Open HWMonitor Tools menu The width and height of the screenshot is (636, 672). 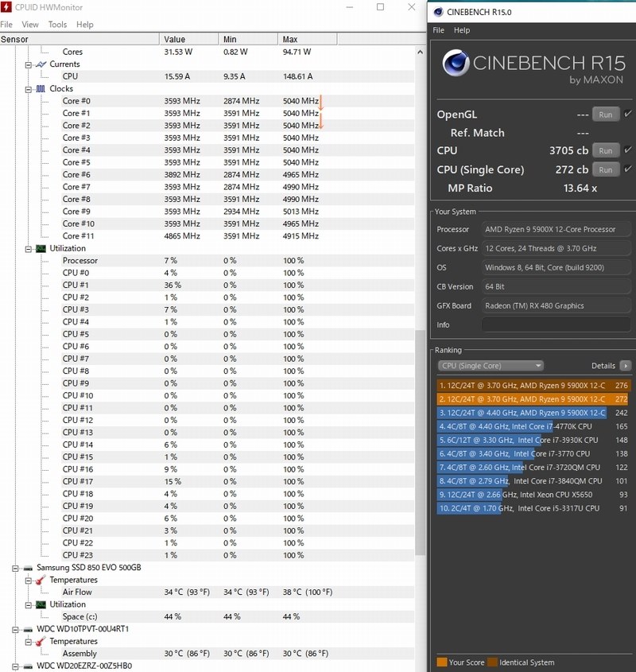[x=57, y=25]
